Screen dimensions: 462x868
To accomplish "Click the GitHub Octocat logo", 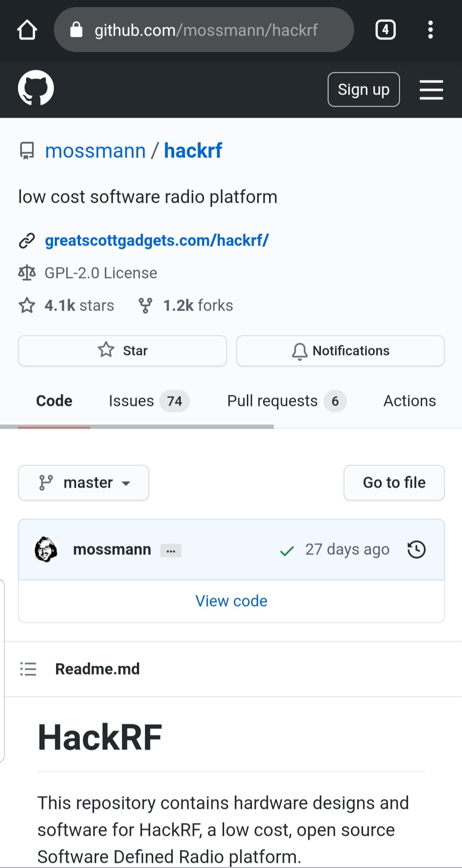I will click(36, 88).
